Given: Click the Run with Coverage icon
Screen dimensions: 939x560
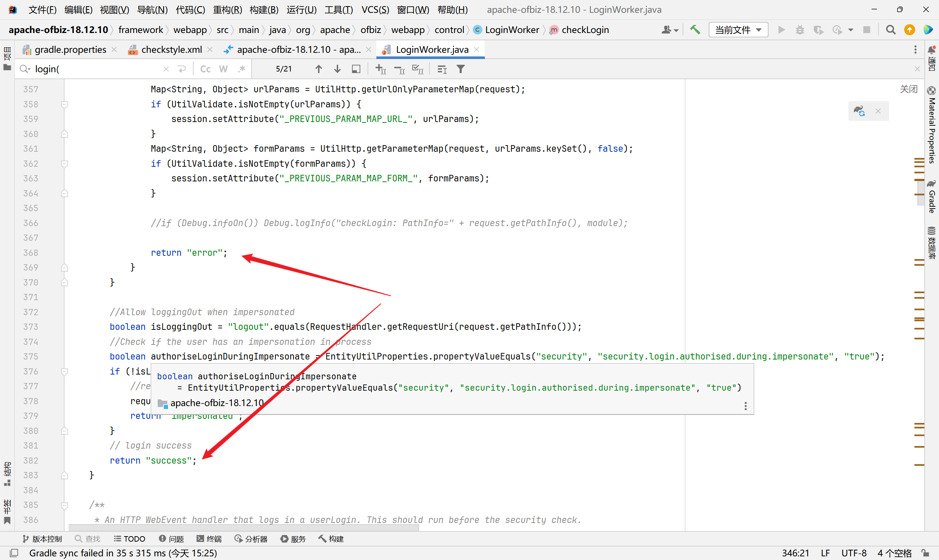Looking at the screenshot, I should click(x=818, y=30).
